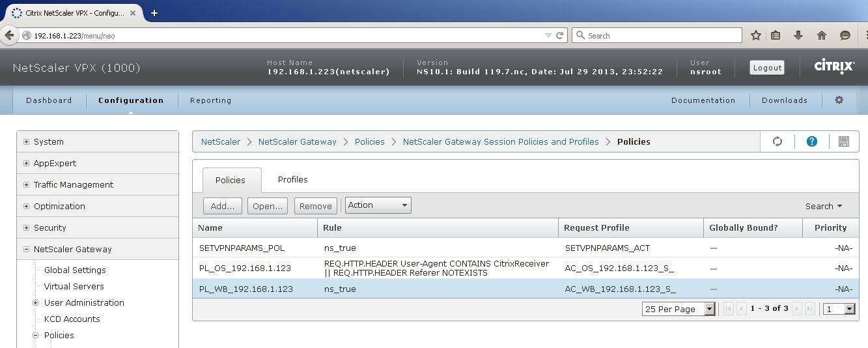
Task: Collapse the NetScaler Gateway tree node
Action: [27, 249]
